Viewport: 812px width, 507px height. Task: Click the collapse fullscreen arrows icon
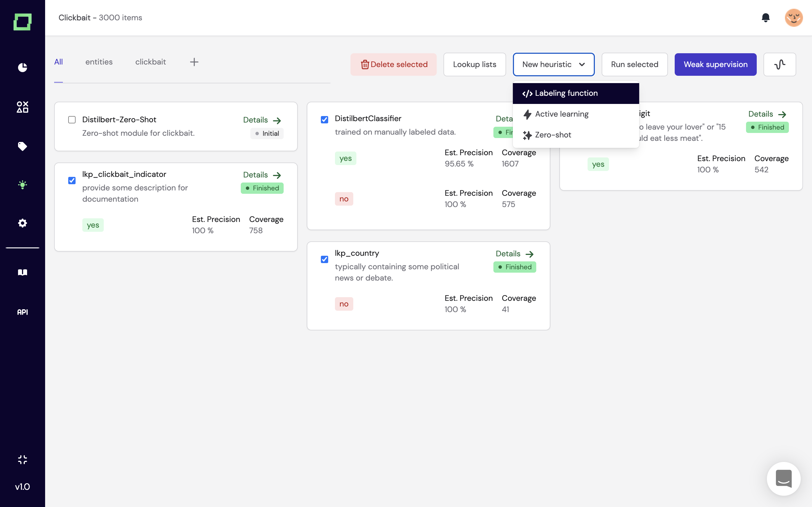coord(23,459)
